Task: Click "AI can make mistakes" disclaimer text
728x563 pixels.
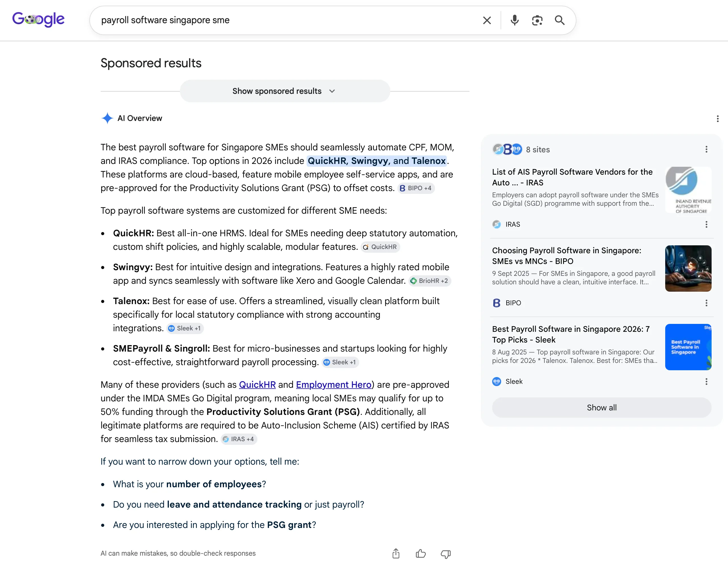Action: [x=178, y=553]
